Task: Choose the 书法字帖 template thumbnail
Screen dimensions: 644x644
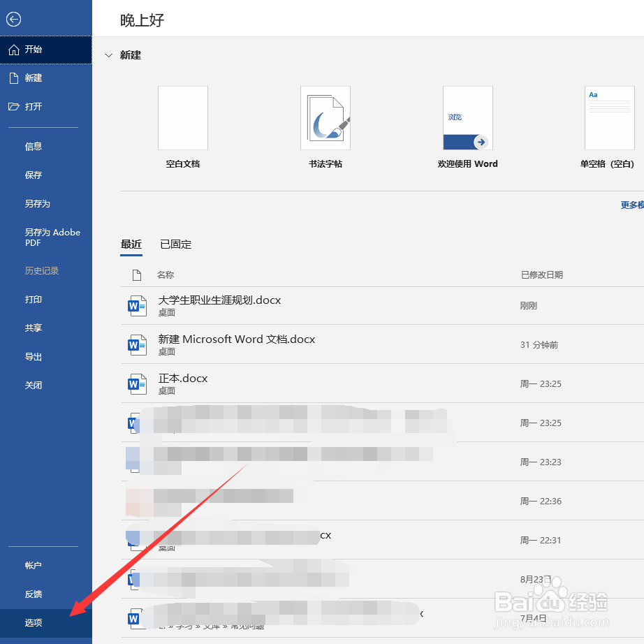Action: pyautogui.click(x=325, y=118)
